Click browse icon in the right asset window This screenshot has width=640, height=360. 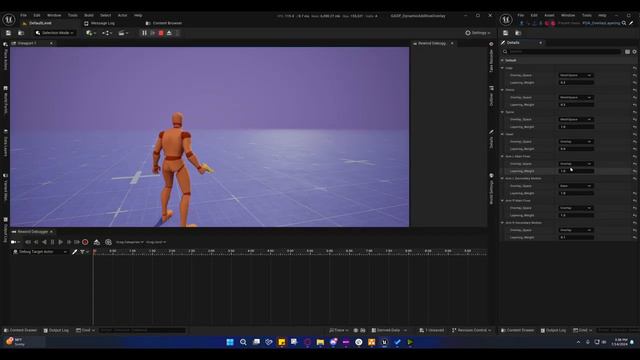(x=518, y=33)
